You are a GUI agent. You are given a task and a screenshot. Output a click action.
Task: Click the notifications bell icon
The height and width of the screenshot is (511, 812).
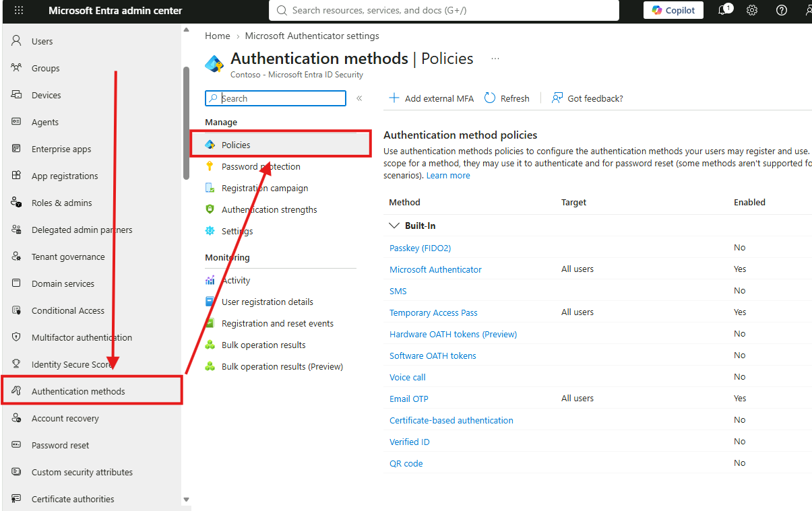(x=724, y=11)
